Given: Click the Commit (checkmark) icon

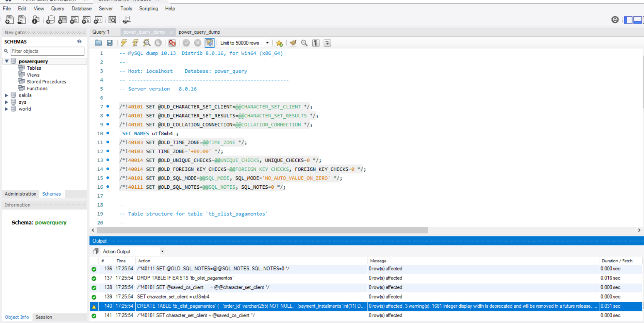Looking at the screenshot, I should 186,43.
